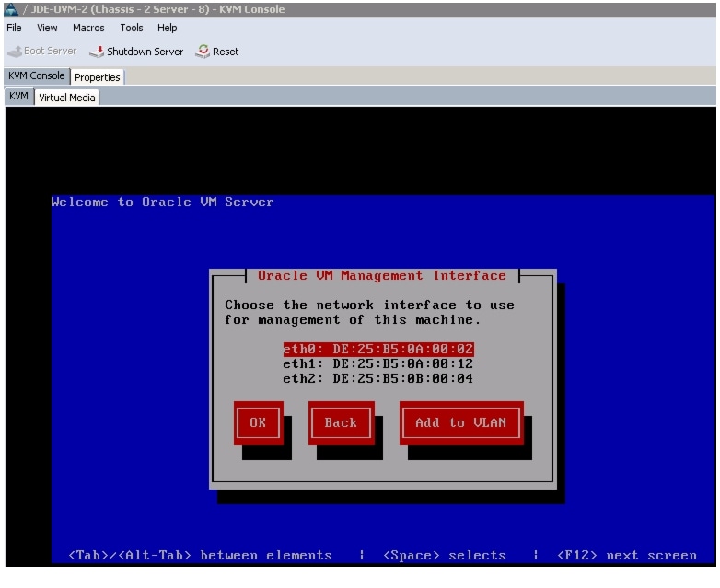Screen dimensions: 720x588
Task: Click the Shutdown Server label
Action: (145, 52)
